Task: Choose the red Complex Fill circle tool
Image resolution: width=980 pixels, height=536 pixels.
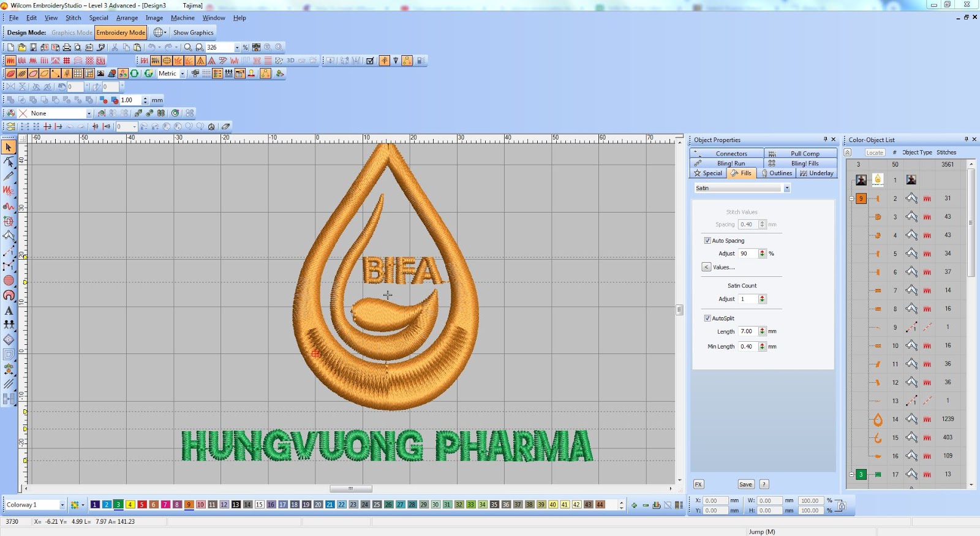Action: pyautogui.click(x=9, y=281)
